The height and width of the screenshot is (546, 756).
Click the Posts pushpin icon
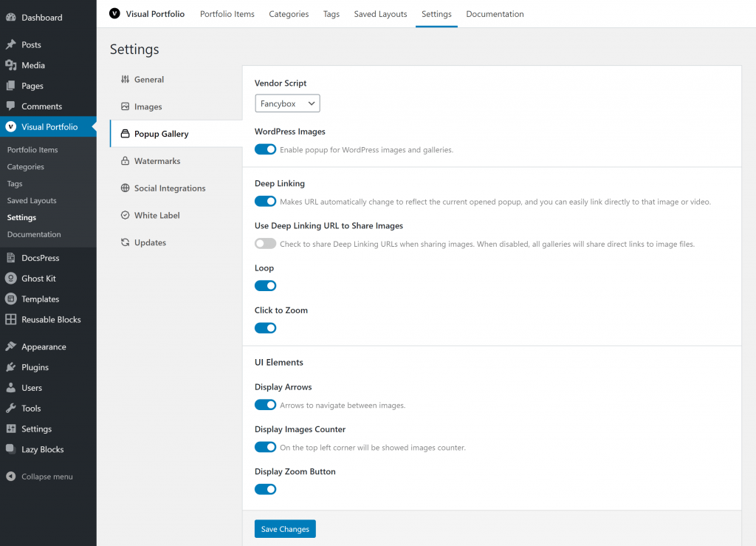coord(10,44)
